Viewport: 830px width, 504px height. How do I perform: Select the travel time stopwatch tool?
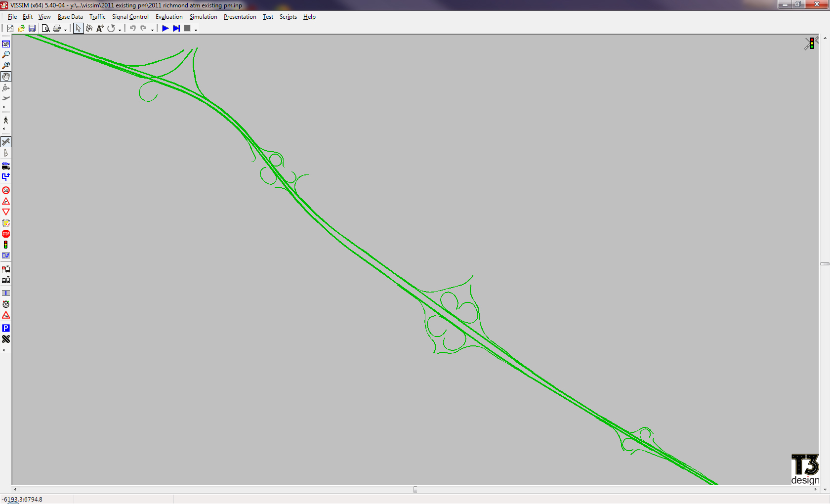6,304
